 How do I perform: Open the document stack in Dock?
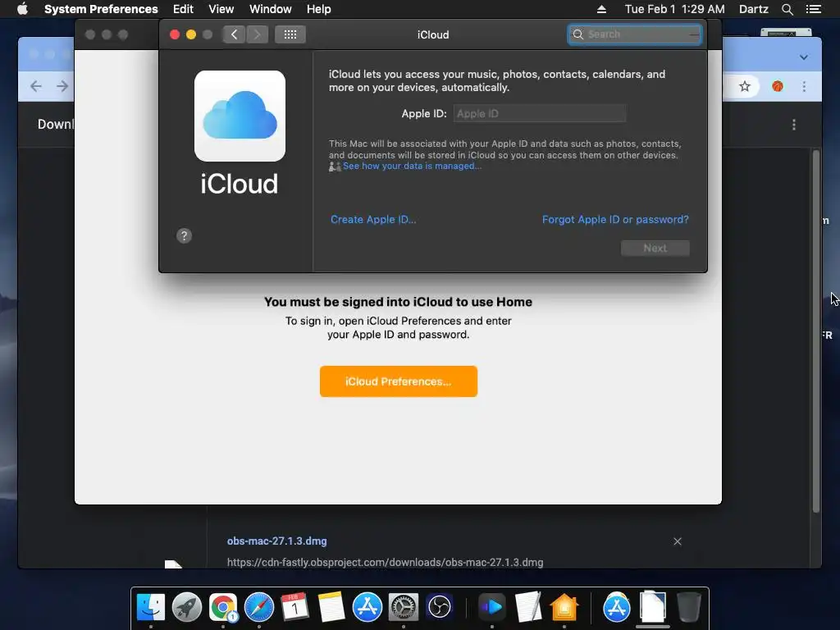click(652, 607)
